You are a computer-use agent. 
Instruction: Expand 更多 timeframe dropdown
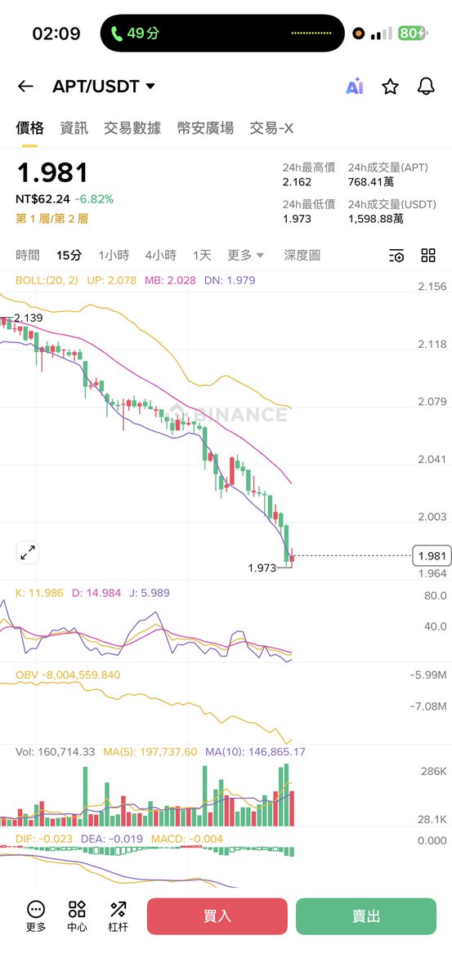click(246, 256)
